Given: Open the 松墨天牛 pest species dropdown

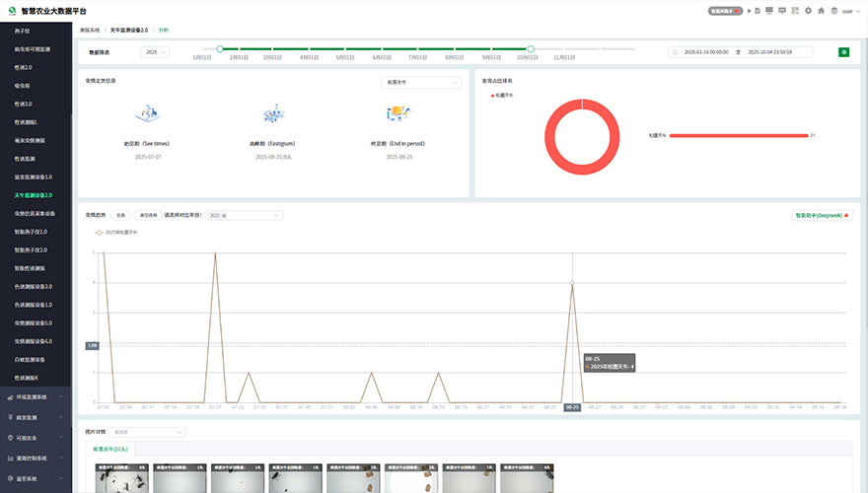Looking at the screenshot, I should tap(421, 83).
